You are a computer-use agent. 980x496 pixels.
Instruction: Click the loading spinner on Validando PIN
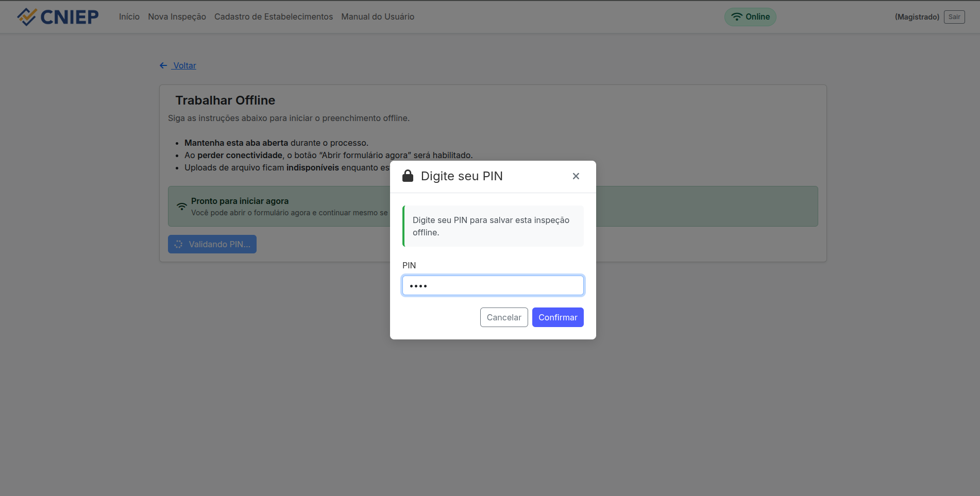(178, 244)
